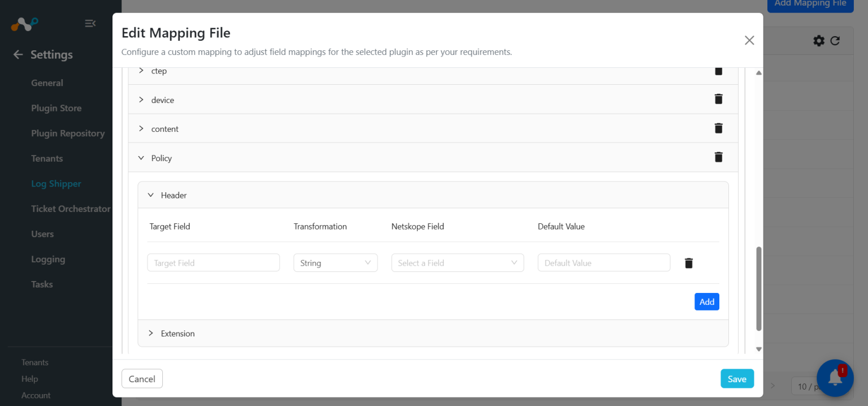This screenshot has width=868, height=406.
Task: Open the Select a Field dropdown
Action: (457, 262)
